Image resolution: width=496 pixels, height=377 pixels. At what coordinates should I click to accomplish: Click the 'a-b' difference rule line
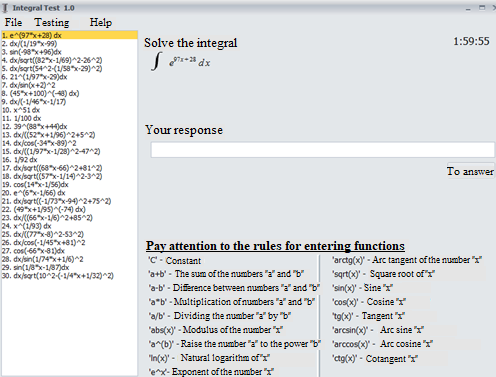pyautogui.click(x=234, y=288)
